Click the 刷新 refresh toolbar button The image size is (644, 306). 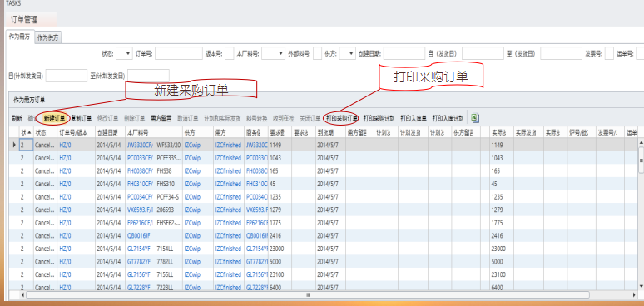(x=17, y=119)
